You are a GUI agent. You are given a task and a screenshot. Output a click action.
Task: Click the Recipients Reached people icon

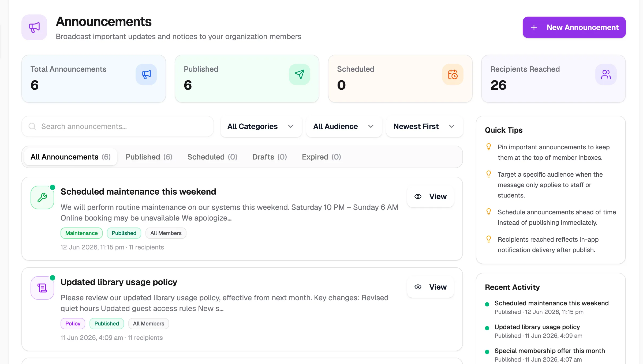606,74
